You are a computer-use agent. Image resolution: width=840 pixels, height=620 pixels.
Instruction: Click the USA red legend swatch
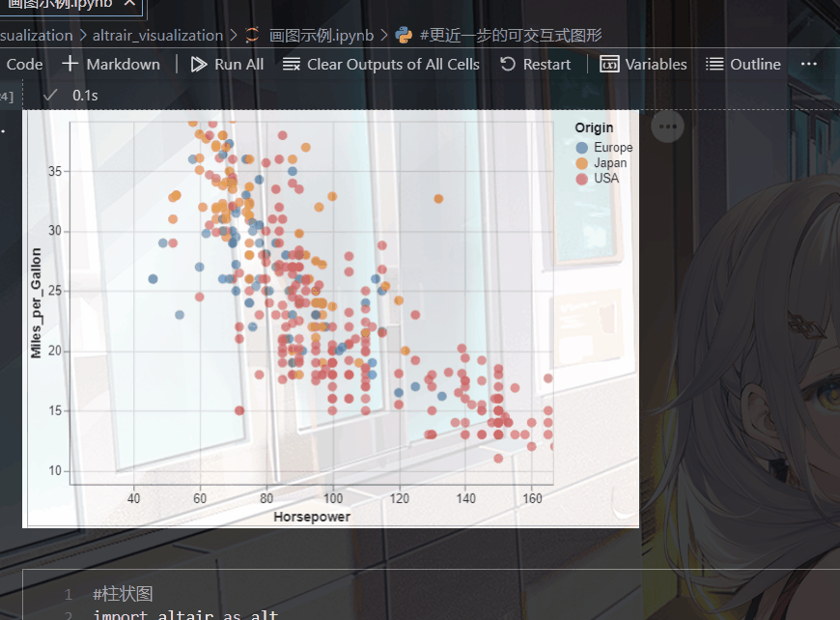(x=581, y=179)
